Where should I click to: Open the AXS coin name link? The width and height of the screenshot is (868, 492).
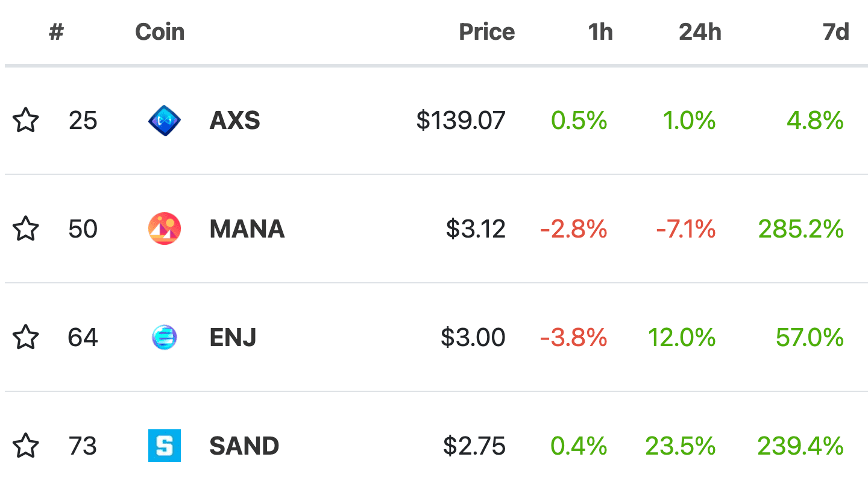coord(235,121)
